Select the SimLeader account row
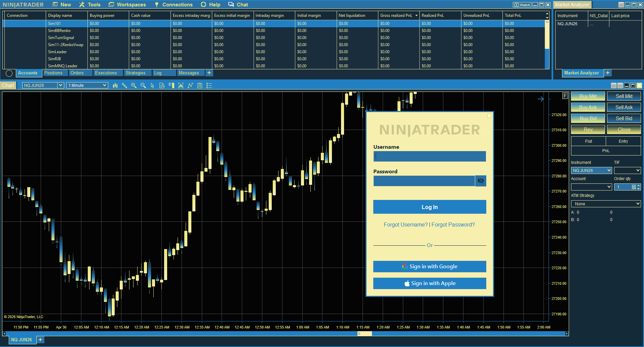 pos(274,52)
